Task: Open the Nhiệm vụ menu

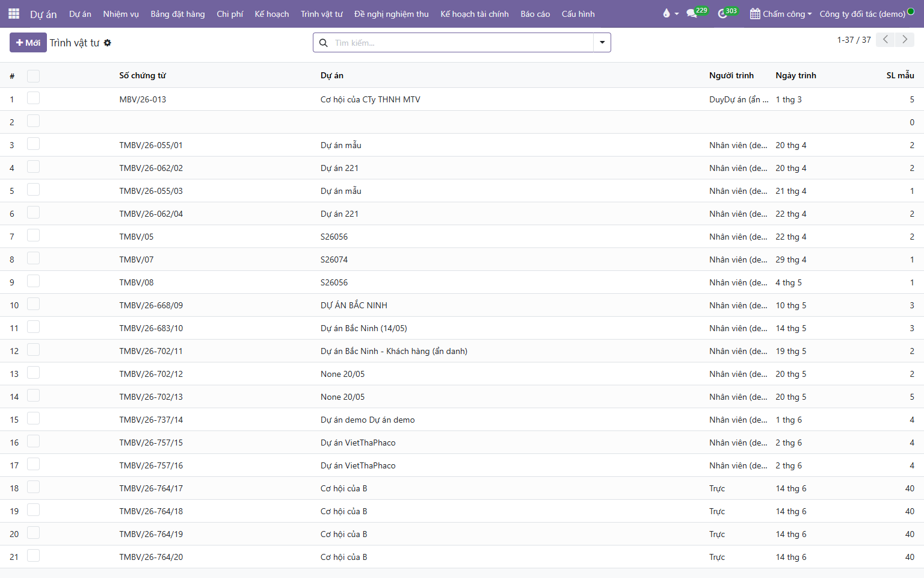Action: [x=121, y=14]
